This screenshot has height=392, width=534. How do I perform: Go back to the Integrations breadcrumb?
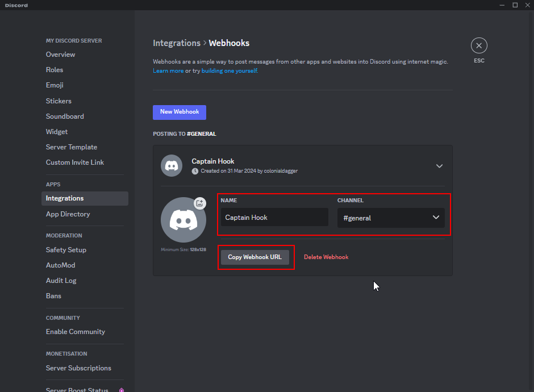[x=177, y=43]
